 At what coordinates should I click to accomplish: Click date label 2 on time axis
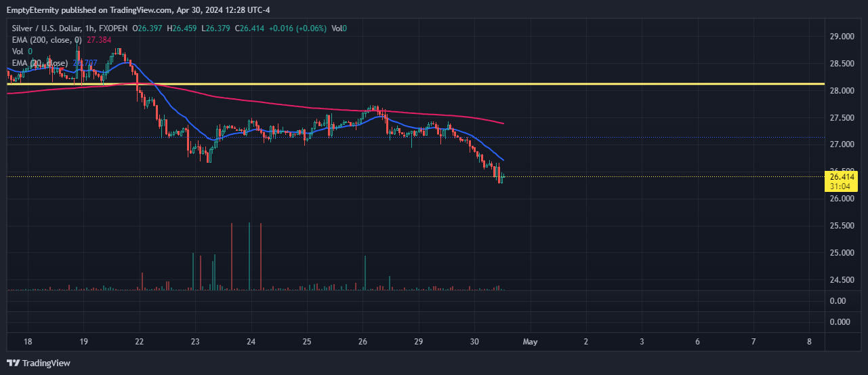click(x=586, y=342)
